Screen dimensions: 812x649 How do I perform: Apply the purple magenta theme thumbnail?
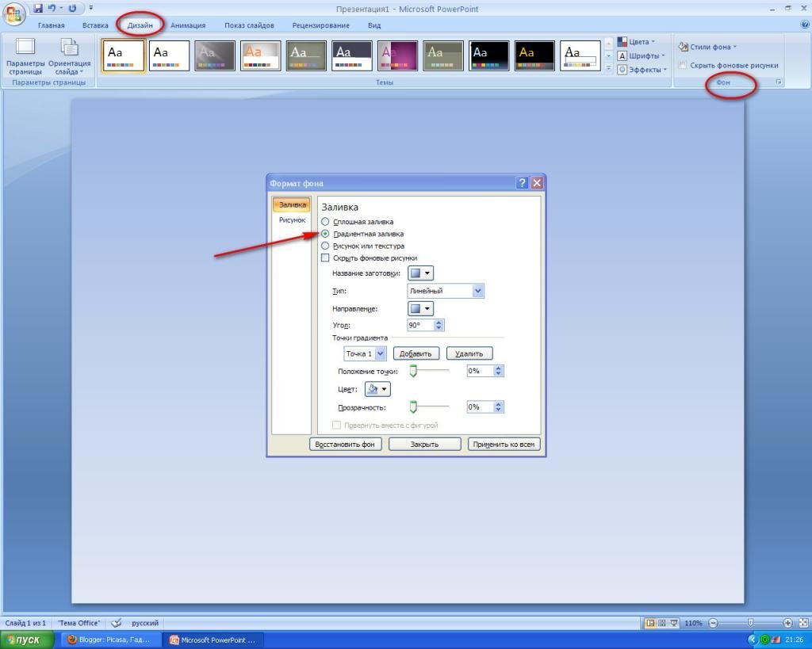click(397, 56)
